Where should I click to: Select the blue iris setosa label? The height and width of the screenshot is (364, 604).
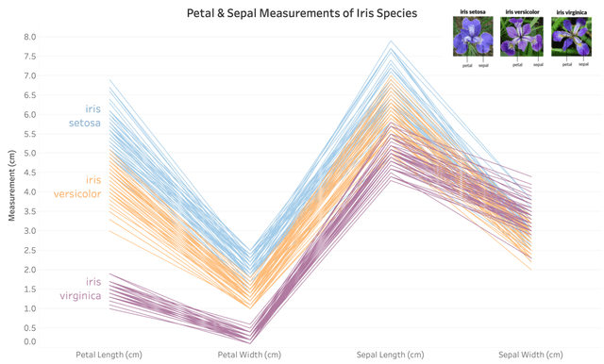(85, 116)
